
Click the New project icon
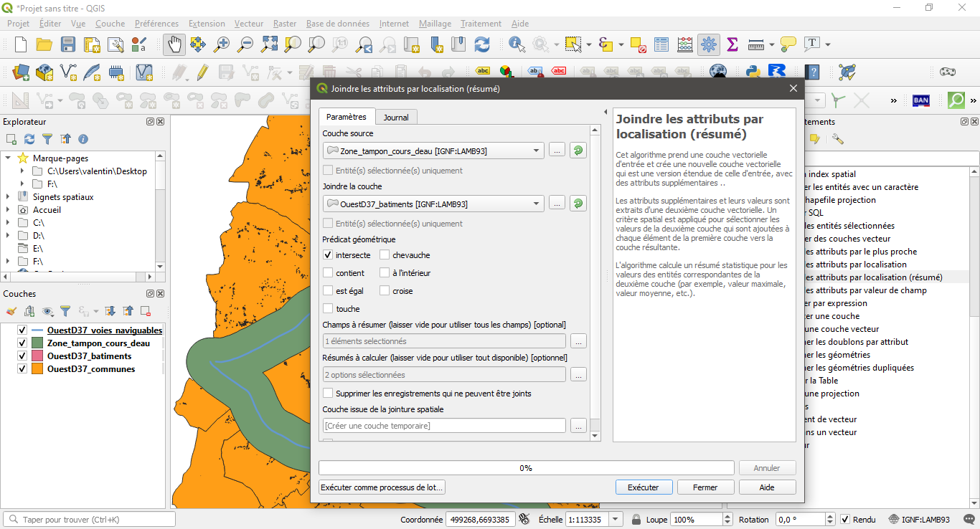coord(21,44)
